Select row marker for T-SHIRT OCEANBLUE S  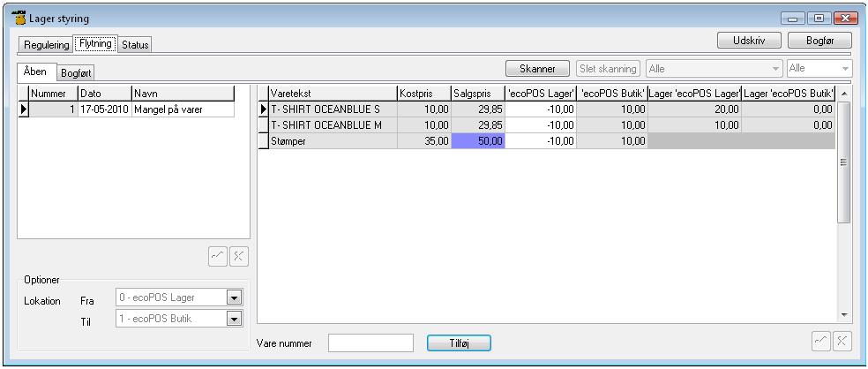263,109
